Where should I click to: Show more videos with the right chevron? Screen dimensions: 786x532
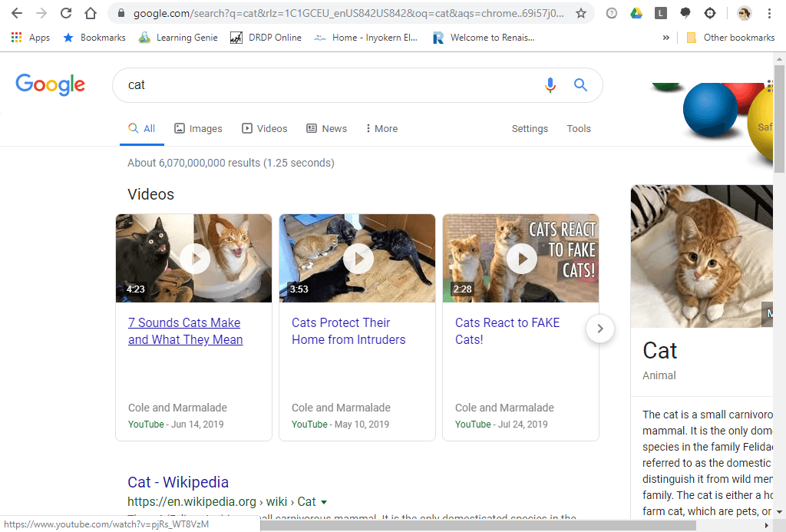coord(599,329)
